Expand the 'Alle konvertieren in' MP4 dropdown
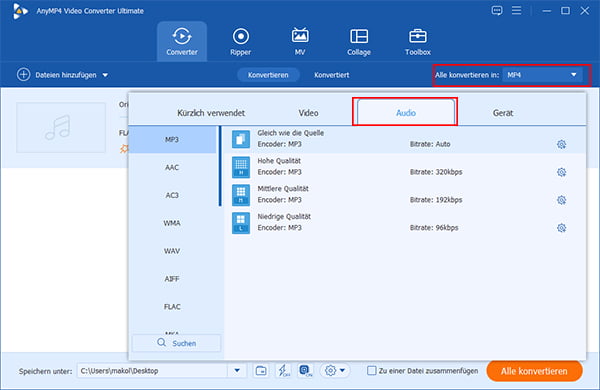 (542, 75)
